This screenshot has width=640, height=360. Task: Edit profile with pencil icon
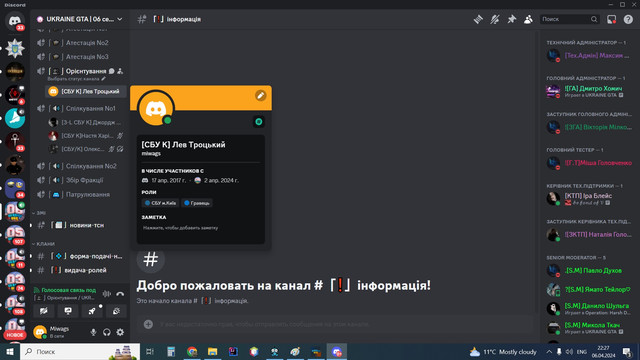click(x=260, y=96)
